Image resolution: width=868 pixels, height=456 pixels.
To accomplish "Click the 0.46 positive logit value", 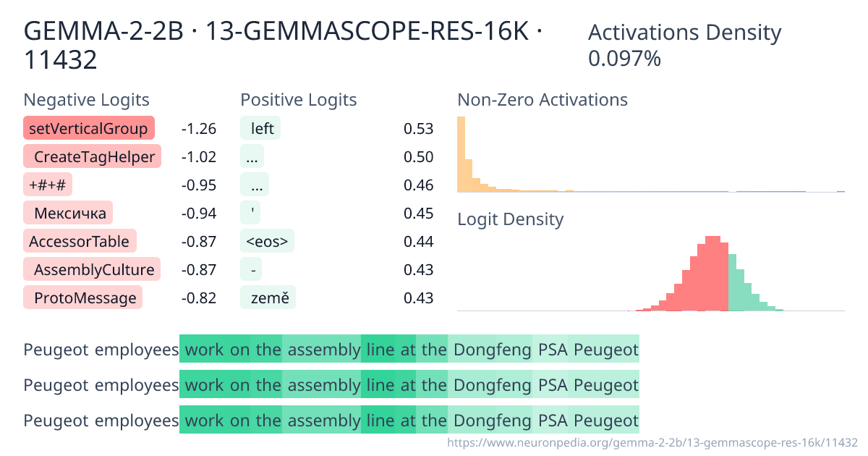I will pos(419,186).
